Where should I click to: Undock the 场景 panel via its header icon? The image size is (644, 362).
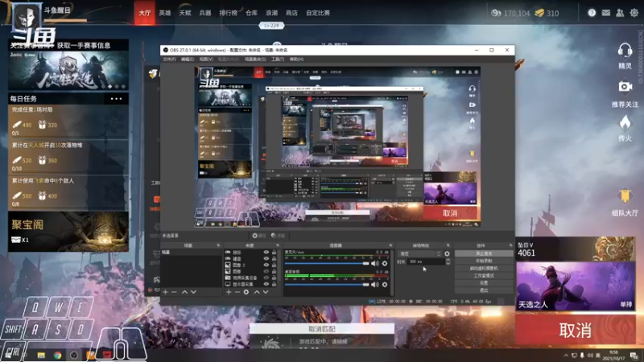click(218, 245)
